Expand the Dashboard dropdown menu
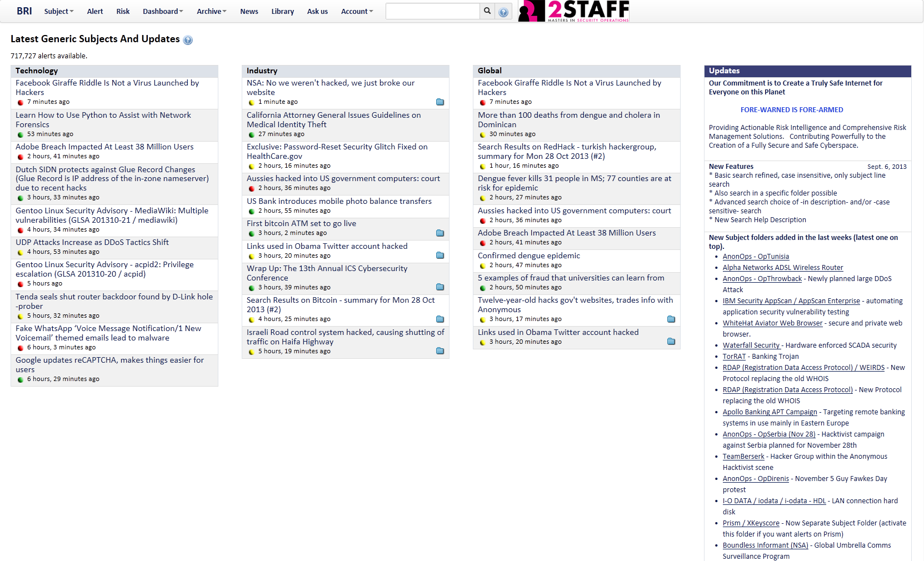 [x=163, y=11]
